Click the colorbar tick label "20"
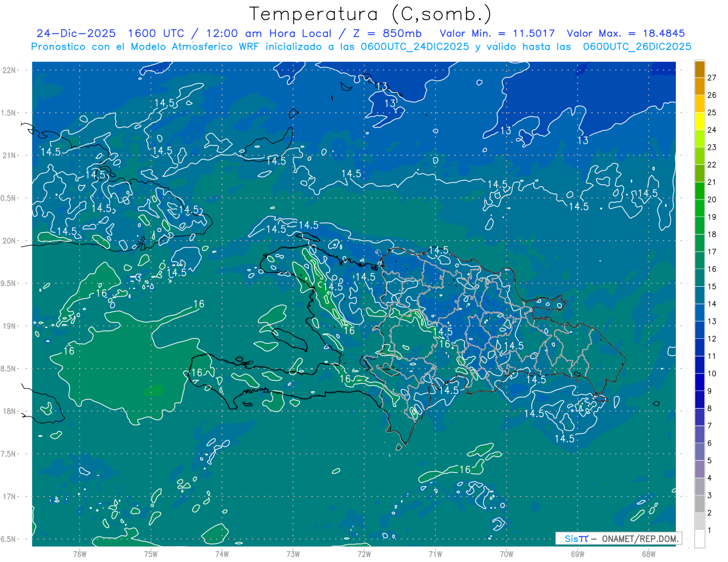 (712, 199)
